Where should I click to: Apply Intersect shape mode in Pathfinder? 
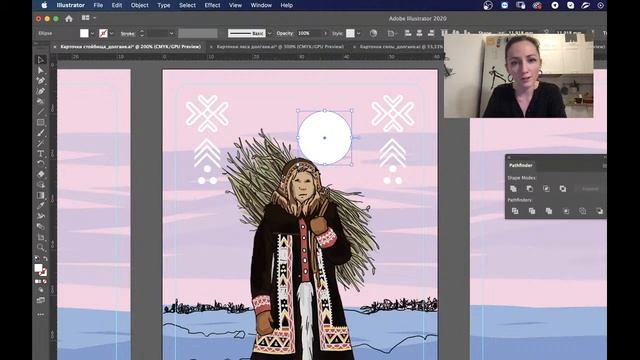tap(546, 189)
